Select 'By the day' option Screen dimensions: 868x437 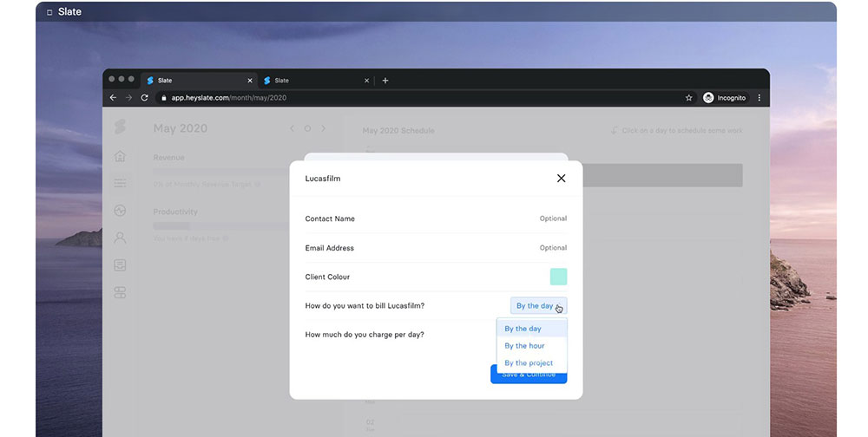pos(532,329)
